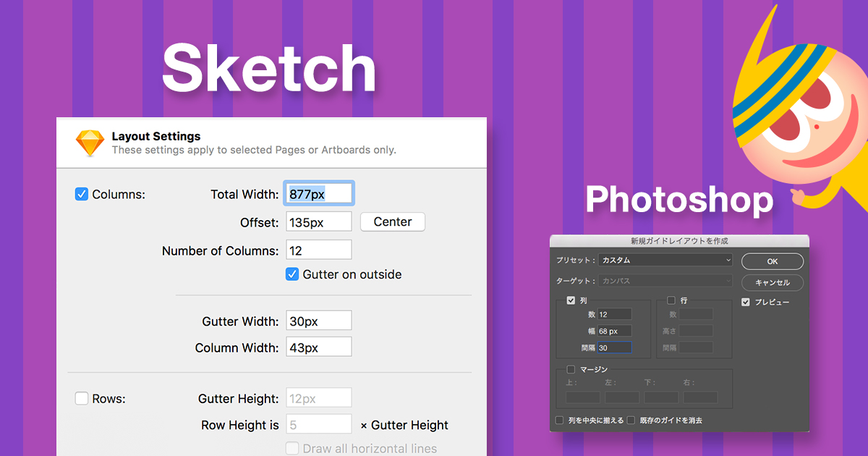Enable the Rows checkbox in Sketch

point(82,399)
